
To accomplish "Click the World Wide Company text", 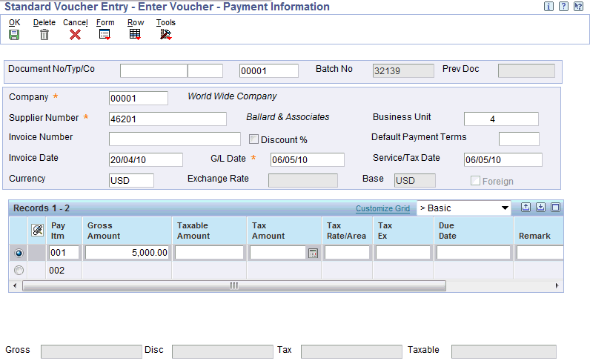I will [x=232, y=96].
